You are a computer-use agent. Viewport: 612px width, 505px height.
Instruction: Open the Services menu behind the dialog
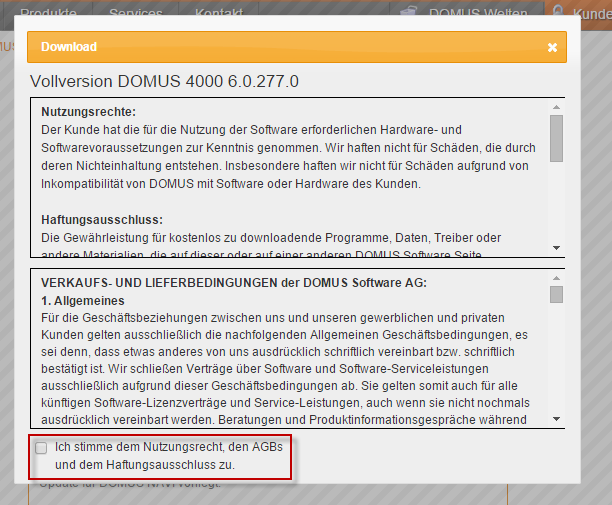[x=135, y=14]
